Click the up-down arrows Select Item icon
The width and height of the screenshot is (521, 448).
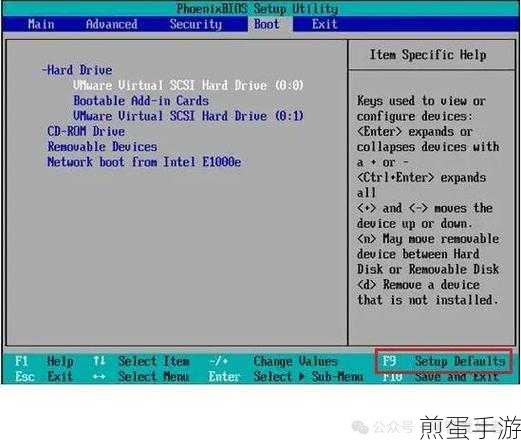99,361
